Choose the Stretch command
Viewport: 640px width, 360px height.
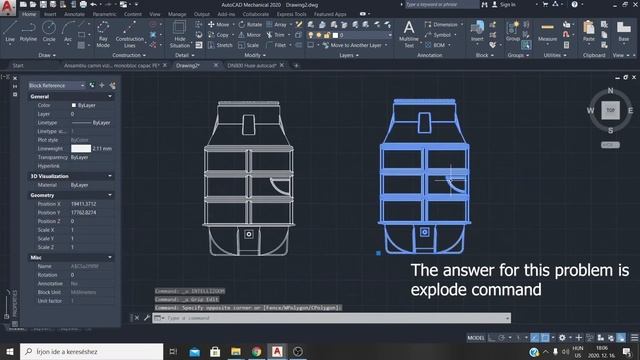(x=220, y=45)
